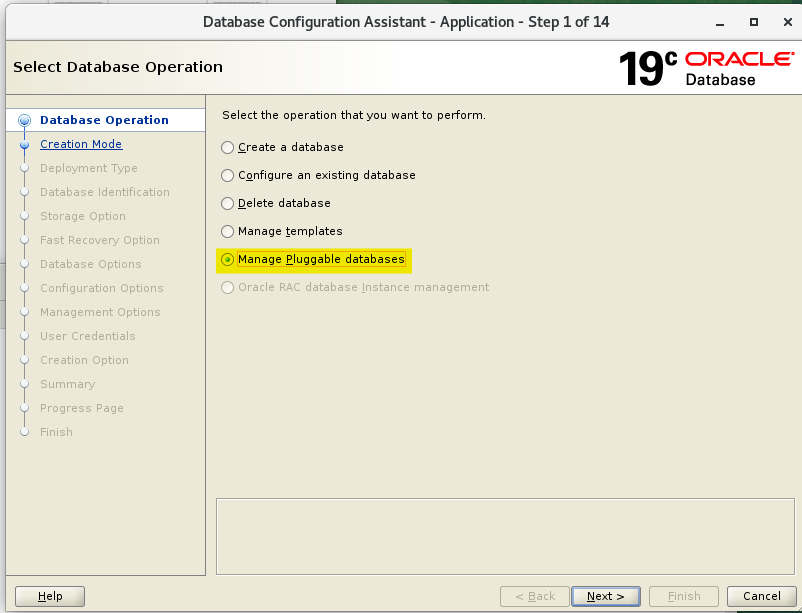
Task: Click the Fast Recovery Option step
Action: click(100, 240)
